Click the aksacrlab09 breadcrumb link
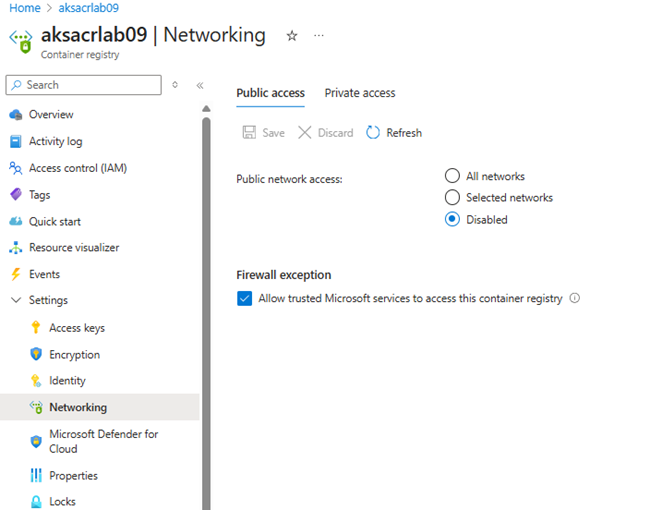This screenshot has width=650, height=510. tap(89, 8)
